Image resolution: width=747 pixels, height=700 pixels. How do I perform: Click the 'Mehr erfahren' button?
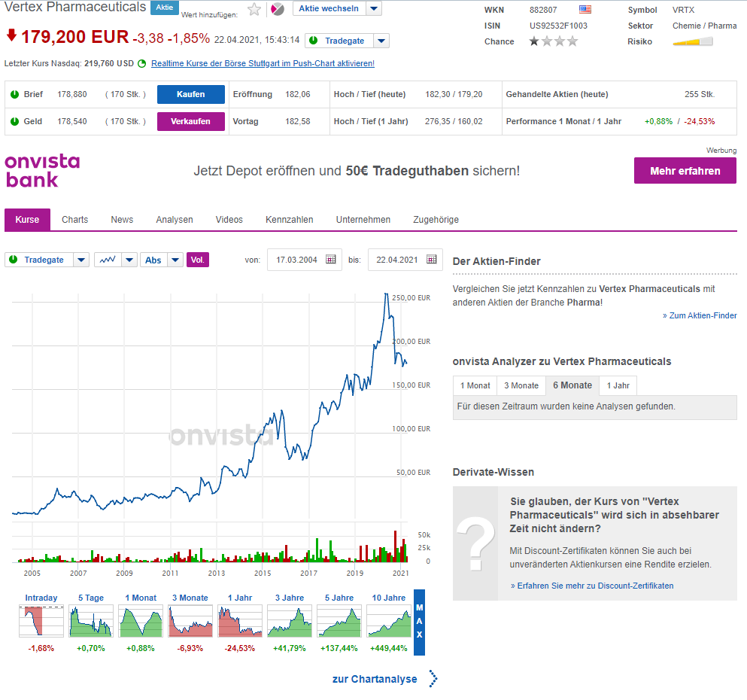point(685,171)
